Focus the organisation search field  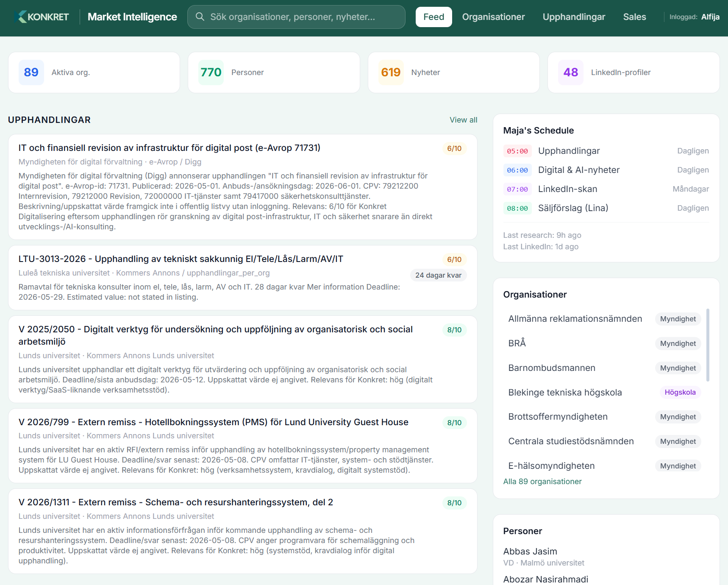296,17
